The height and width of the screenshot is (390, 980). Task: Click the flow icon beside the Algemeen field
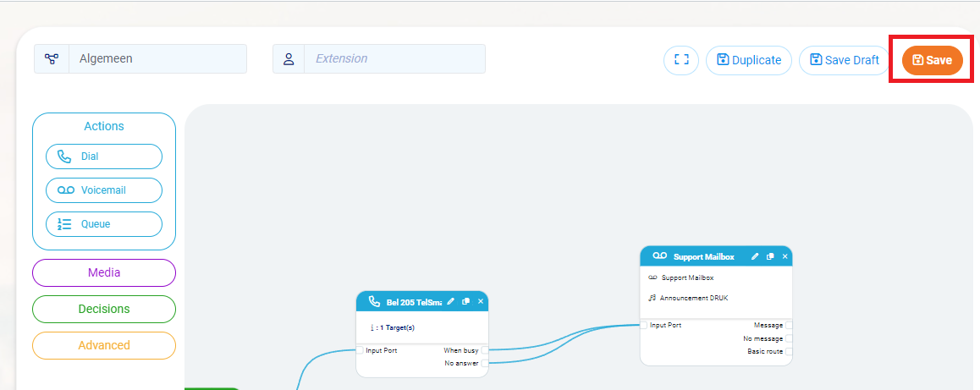52,59
